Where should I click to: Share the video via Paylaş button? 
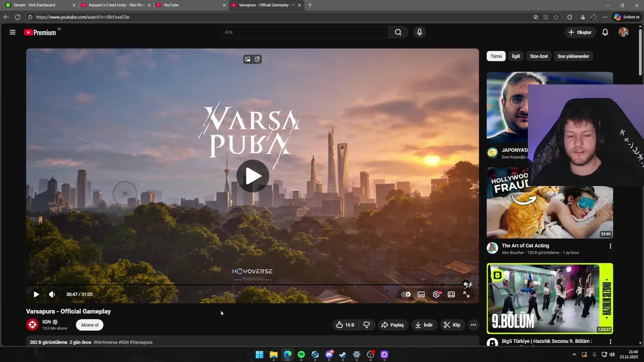pyautogui.click(x=392, y=325)
